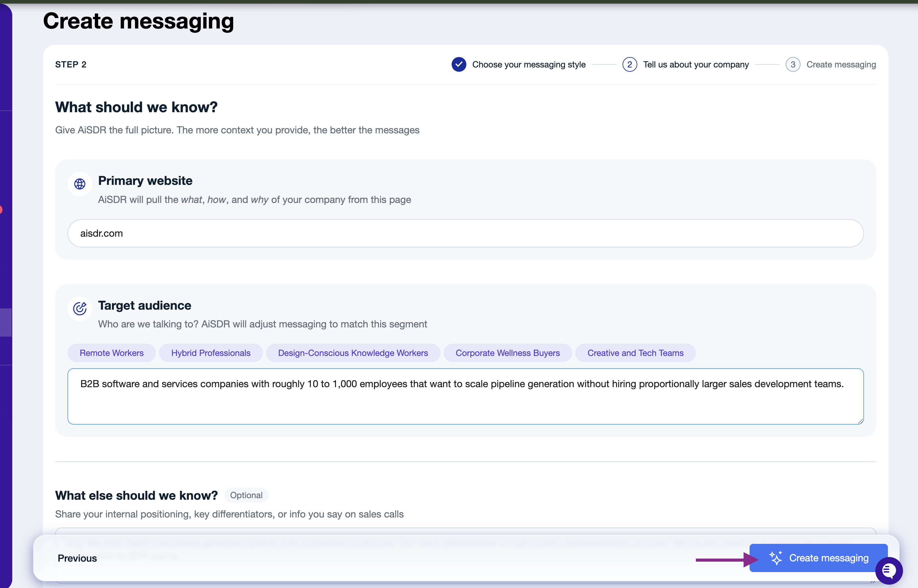Go to Choose your messaging style step
The width and height of the screenshot is (918, 588).
pyautogui.click(x=529, y=64)
